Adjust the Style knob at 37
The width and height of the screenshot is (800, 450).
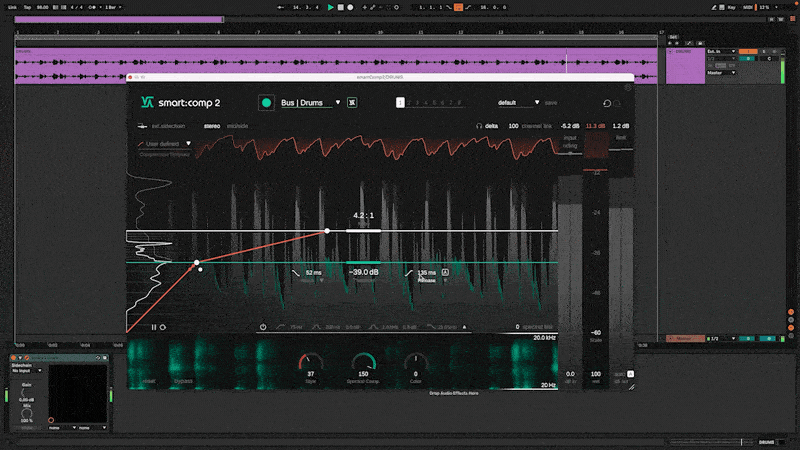pos(311,362)
